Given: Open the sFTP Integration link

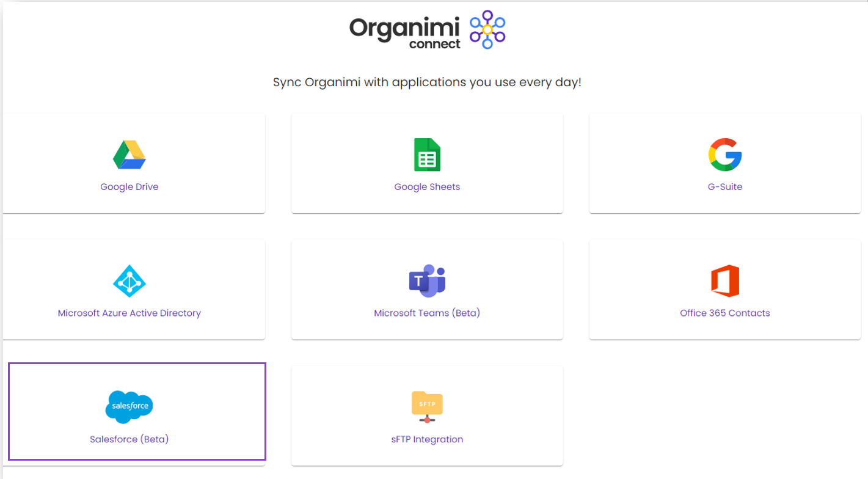Looking at the screenshot, I should pyautogui.click(x=427, y=439).
